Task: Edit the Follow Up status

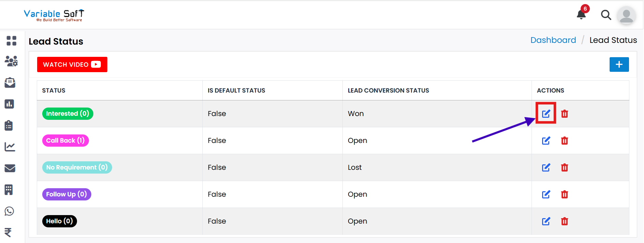Action: [x=546, y=194]
